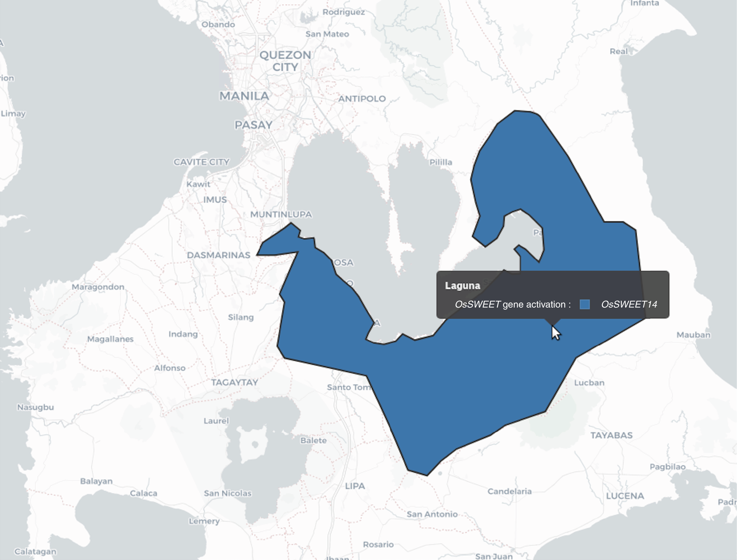Image resolution: width=737 pixels, height=560 pixels.
Task: Click the Pasay city label
Action: pos(253,125)
